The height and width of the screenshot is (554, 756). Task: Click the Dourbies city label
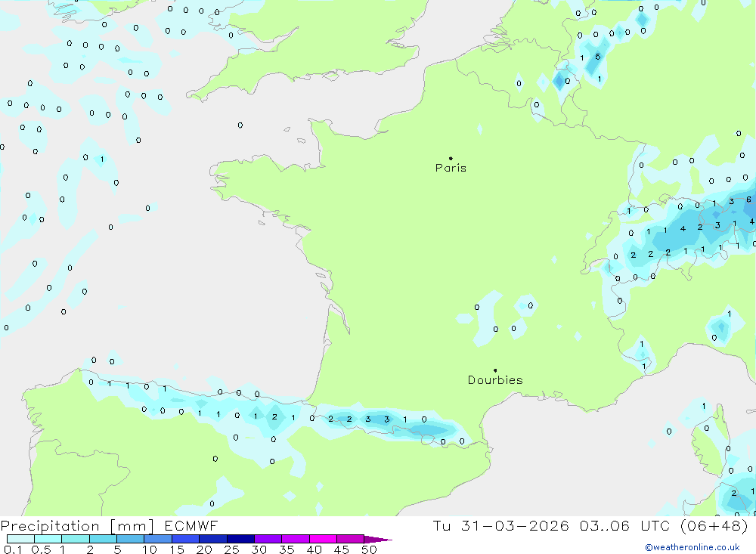coord(495,380)
